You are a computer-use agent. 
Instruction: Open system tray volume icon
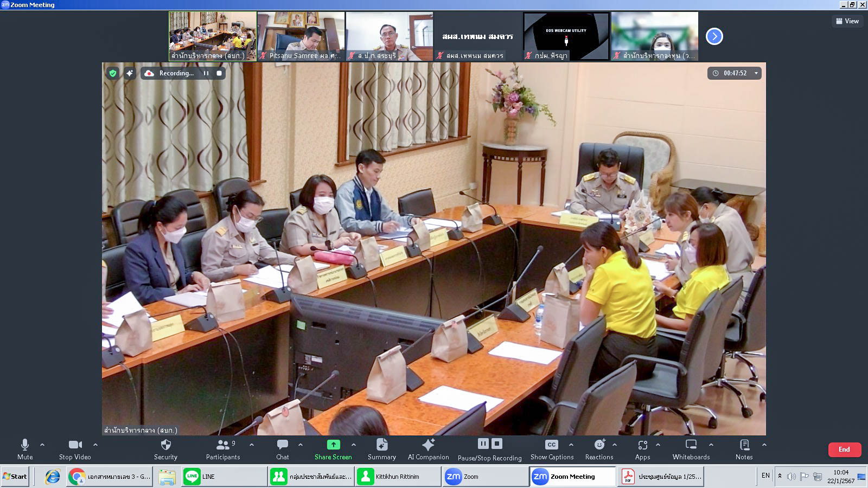[x=792, y=477]
